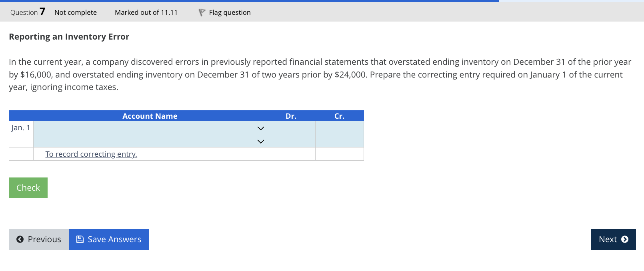
Task: Click the Account Name column header
Action: click(x=150, y=116)
